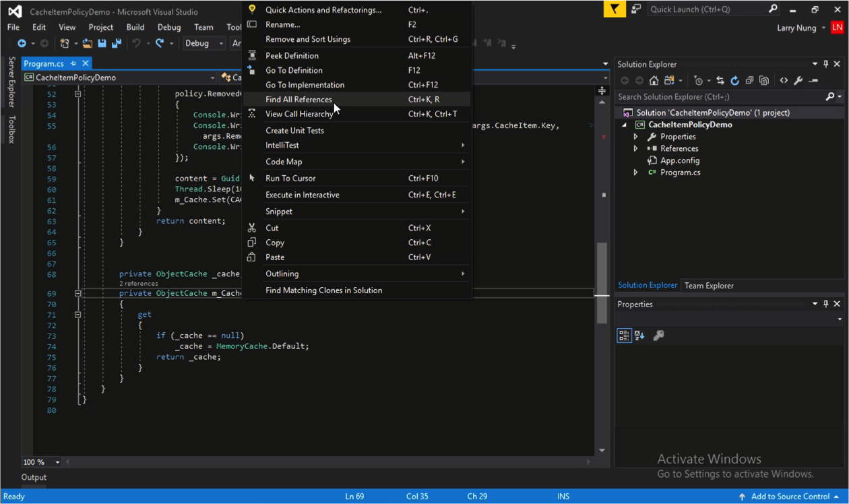Image resolution: width=849 pixels, height=504 pixels.
Task: Select Alphabetical sort in Properties panel
Action: pos(639,336)
